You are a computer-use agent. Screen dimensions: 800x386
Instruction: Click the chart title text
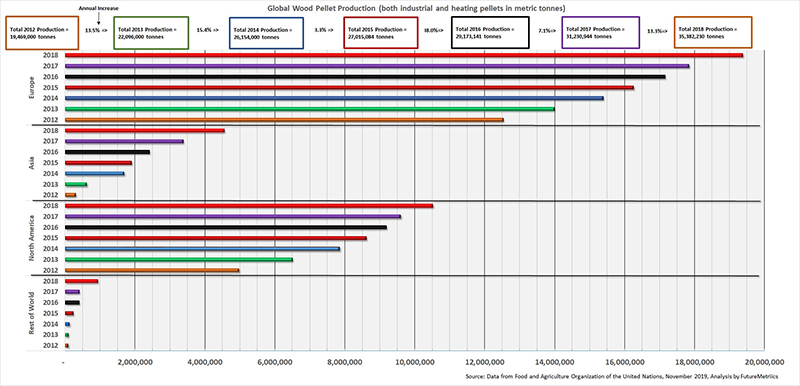tap(416, 8)
